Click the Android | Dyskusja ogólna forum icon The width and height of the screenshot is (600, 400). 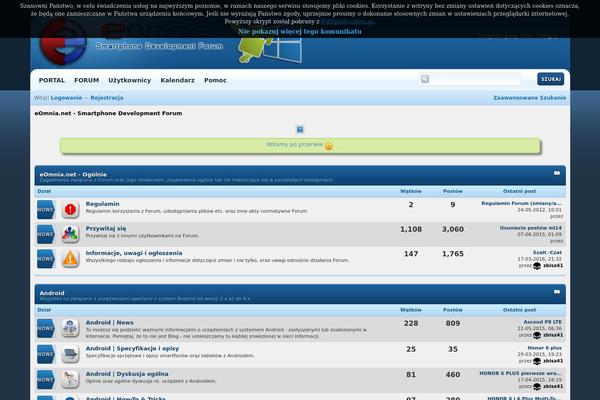70,379
